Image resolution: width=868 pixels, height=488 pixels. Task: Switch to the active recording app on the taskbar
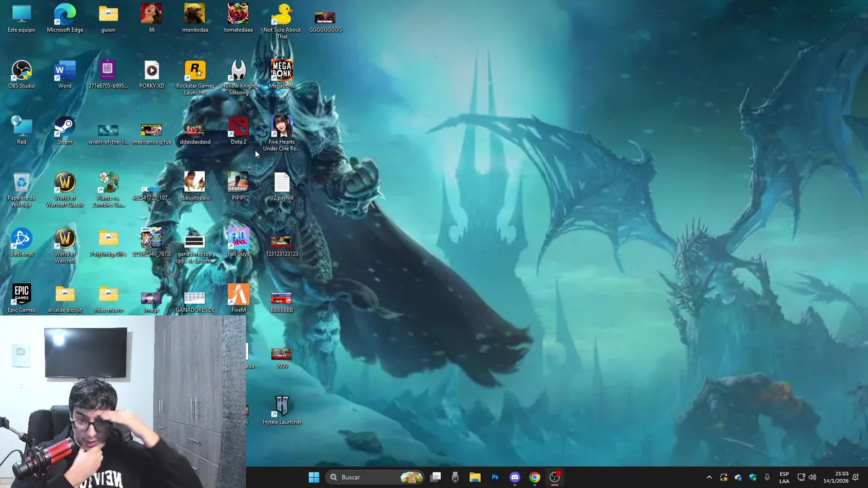tap(555, 477)
